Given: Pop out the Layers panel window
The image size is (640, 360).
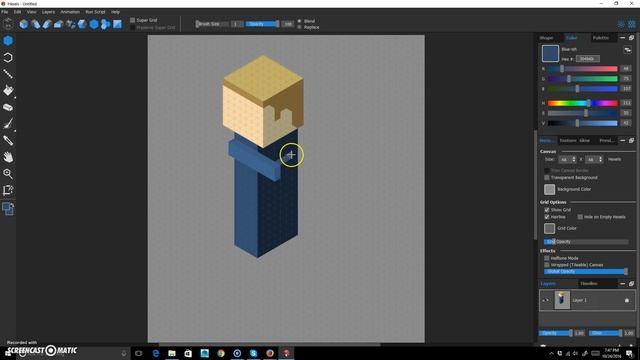Looking at the screenshot, I should (631, 284).
